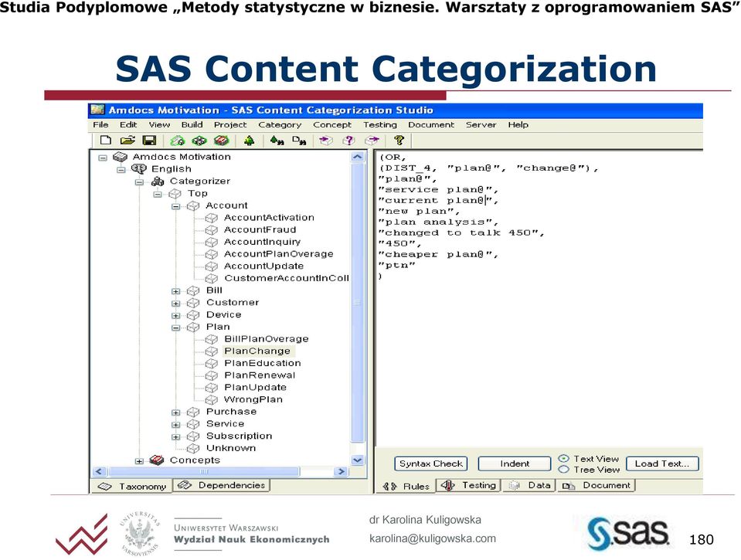Collapse the Amdocs Motivation root node

[103, 158]
